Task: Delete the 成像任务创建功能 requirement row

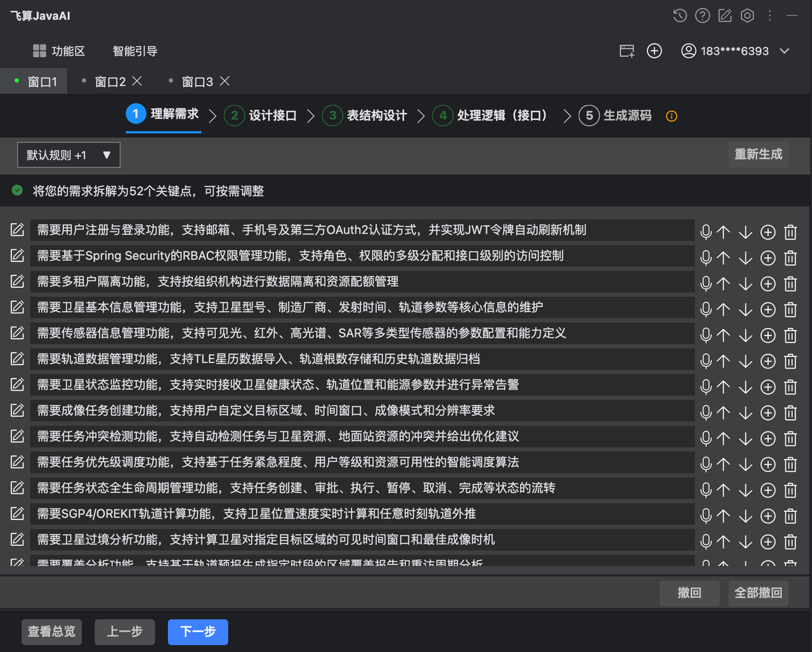Action: [790, 413]
